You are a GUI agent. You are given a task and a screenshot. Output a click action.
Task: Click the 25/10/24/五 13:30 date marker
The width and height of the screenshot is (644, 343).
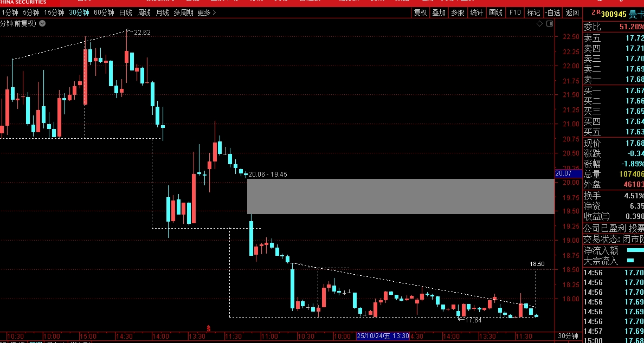point(383,335)
